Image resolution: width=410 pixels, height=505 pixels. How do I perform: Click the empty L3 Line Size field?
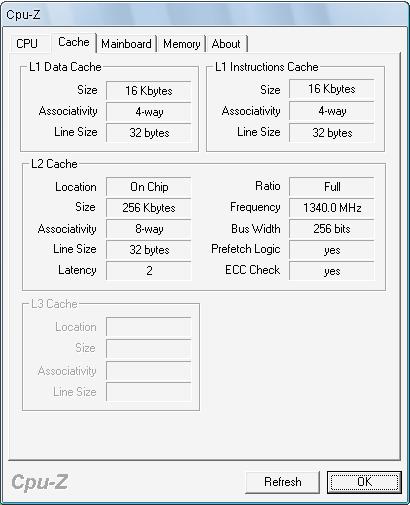coord(149,392)
